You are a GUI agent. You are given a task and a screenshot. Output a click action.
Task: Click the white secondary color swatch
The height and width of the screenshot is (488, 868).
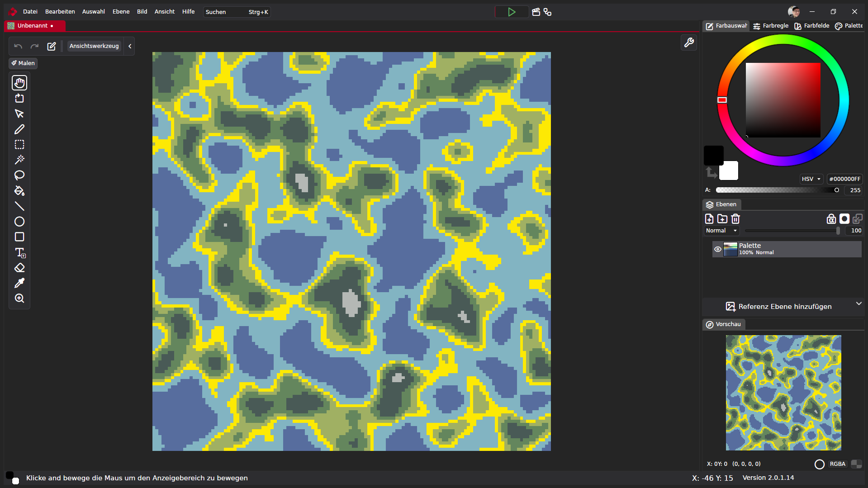729,171
